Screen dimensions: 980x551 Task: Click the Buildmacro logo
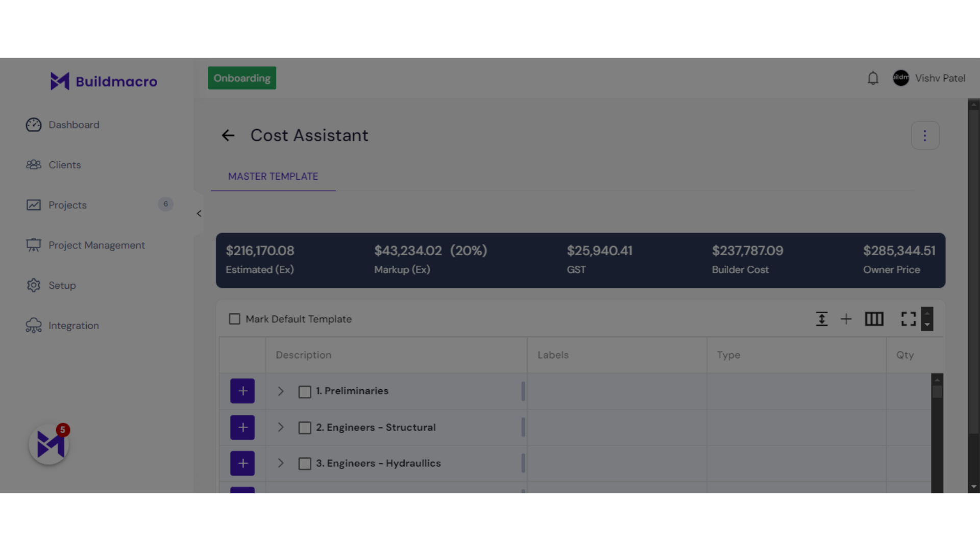(104, 81)
